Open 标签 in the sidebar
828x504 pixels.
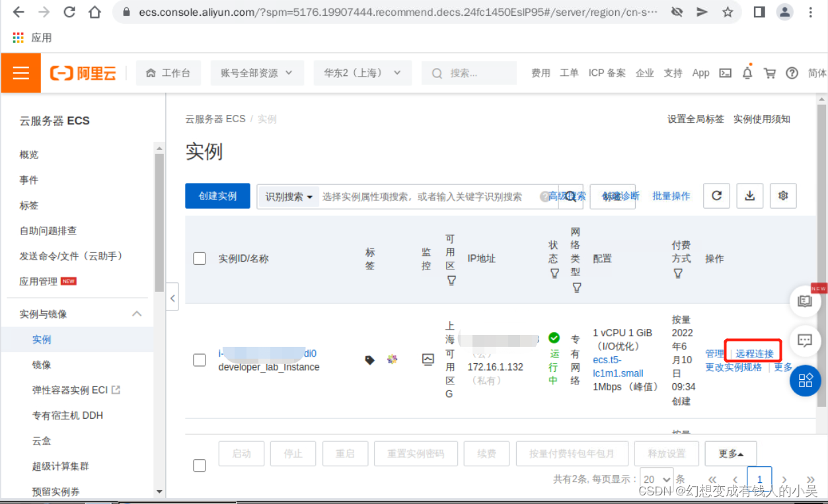coord(29,205)
